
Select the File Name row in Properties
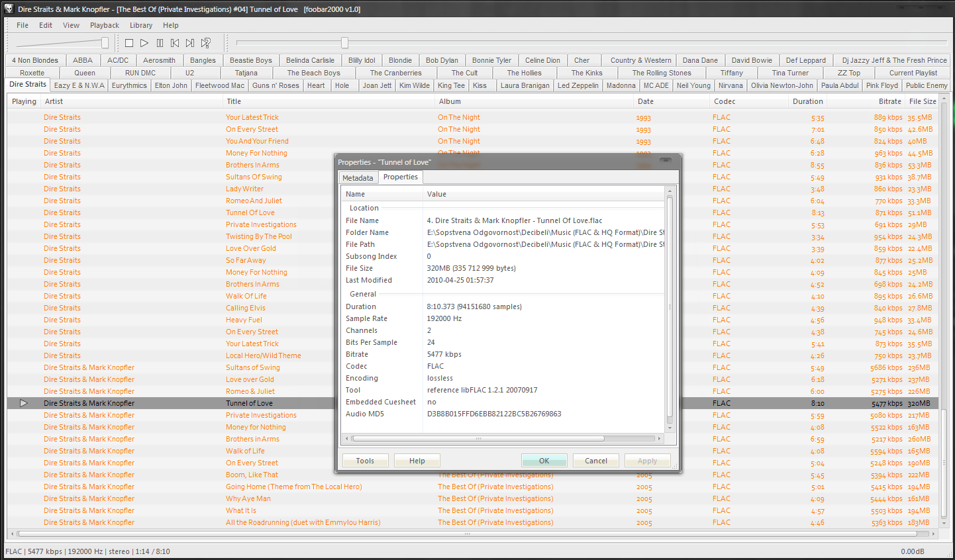pyautogui.click(x=503, y=220)
